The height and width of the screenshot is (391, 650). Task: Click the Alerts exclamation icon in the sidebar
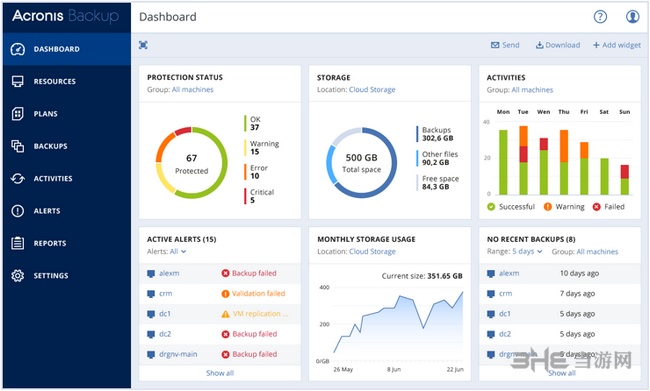(x=17, y=211)
